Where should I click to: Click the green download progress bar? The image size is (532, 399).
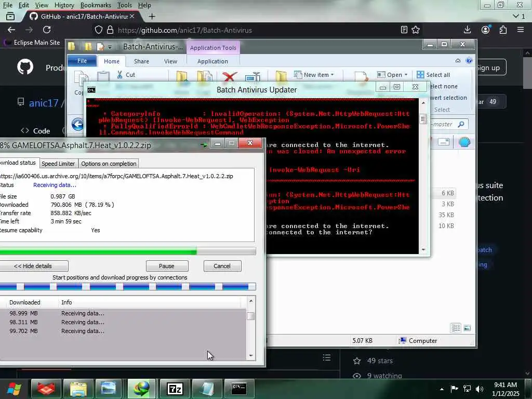[128, 251]
